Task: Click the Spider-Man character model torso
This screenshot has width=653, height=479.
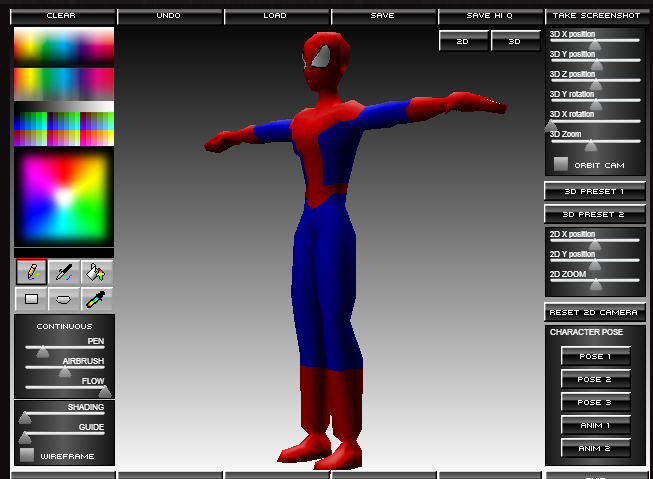Action: coord(327,152)
